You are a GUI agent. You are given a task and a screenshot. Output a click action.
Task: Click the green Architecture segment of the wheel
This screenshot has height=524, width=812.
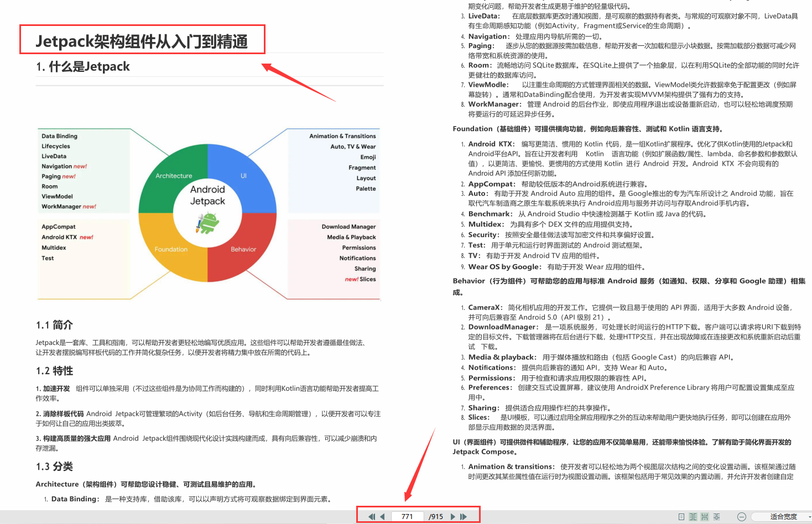[174, 176]
